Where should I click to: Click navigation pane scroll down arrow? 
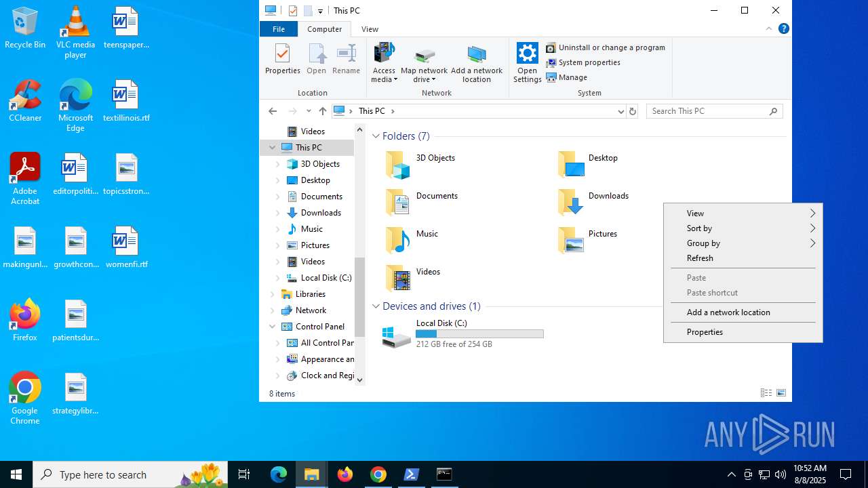point(359,380)
